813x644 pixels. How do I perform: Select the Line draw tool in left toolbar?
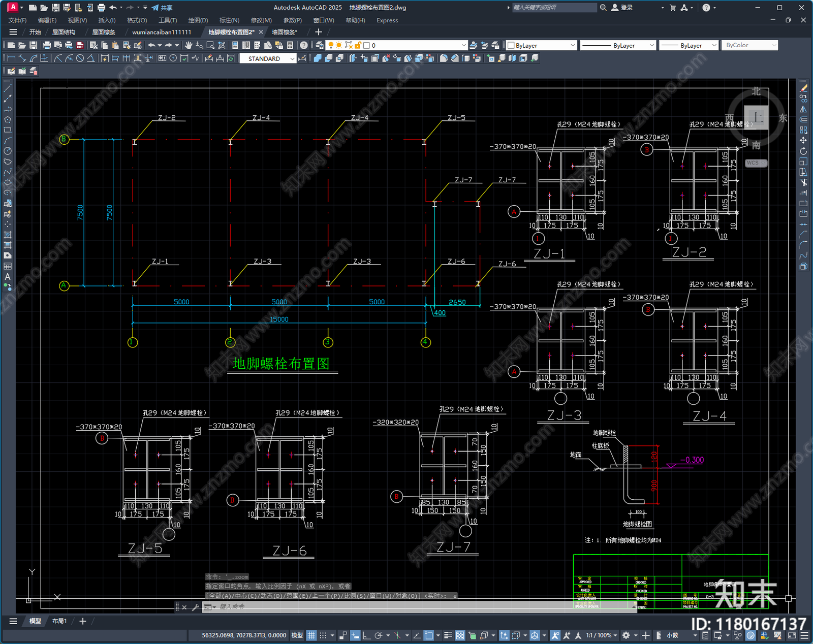(8, 88)
